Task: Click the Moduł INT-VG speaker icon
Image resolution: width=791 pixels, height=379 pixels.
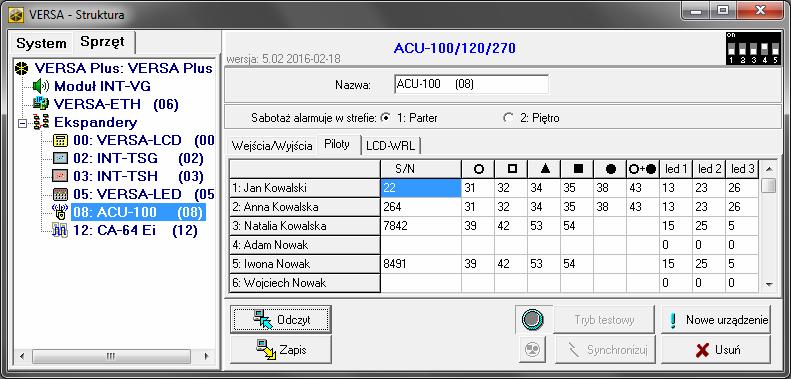Action: coord(40,86)
